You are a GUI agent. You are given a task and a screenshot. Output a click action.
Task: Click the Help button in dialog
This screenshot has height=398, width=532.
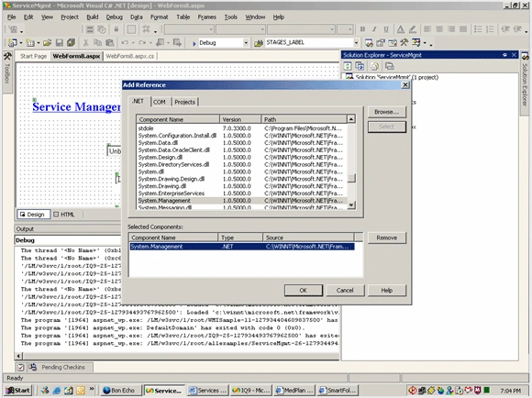click(387, 291)
